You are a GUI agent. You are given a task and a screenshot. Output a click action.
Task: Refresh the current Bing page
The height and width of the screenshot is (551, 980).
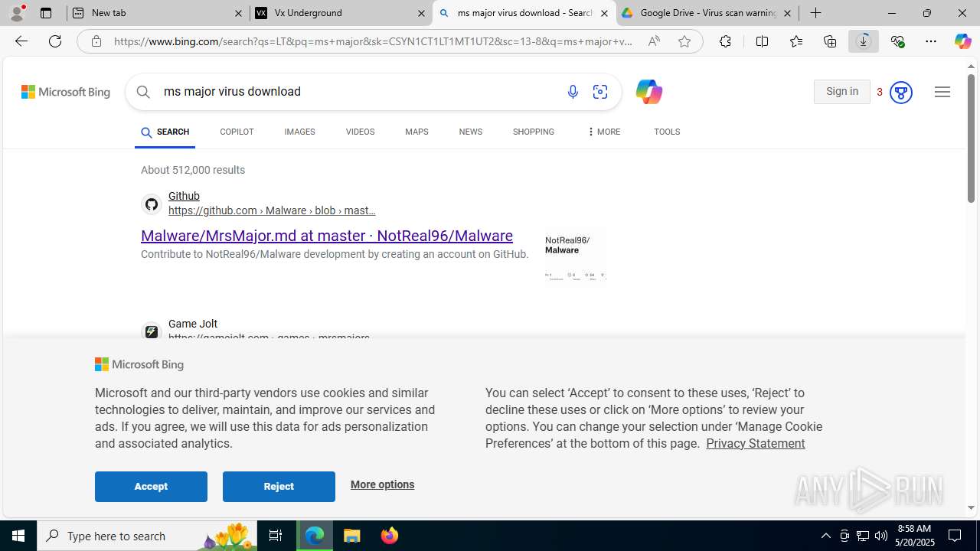click(55, 41)
